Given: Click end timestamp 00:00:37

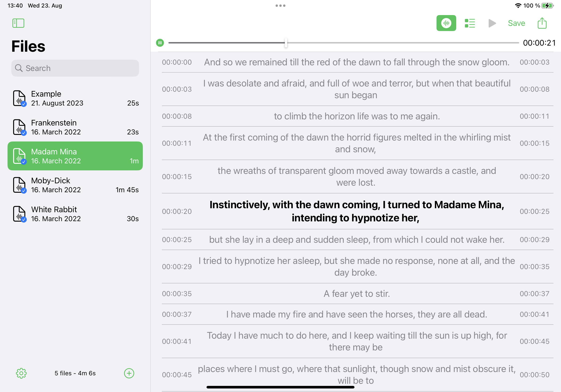Looking at the screenshot, I should point(535,294).
